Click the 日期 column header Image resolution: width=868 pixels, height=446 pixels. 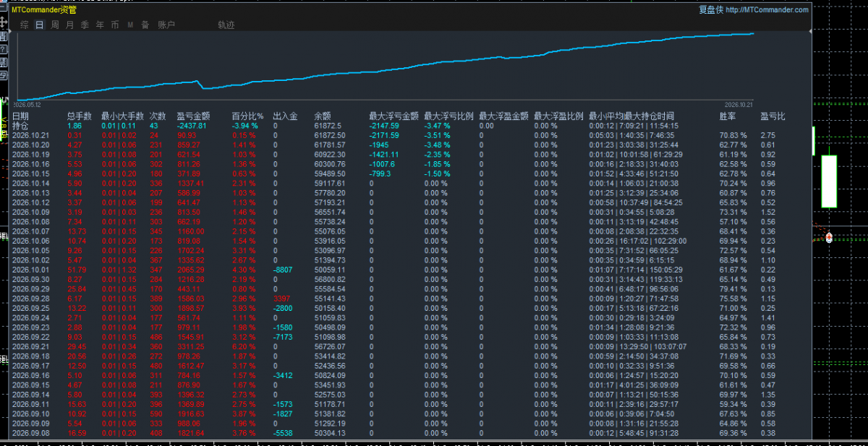[x=21, y=116]
